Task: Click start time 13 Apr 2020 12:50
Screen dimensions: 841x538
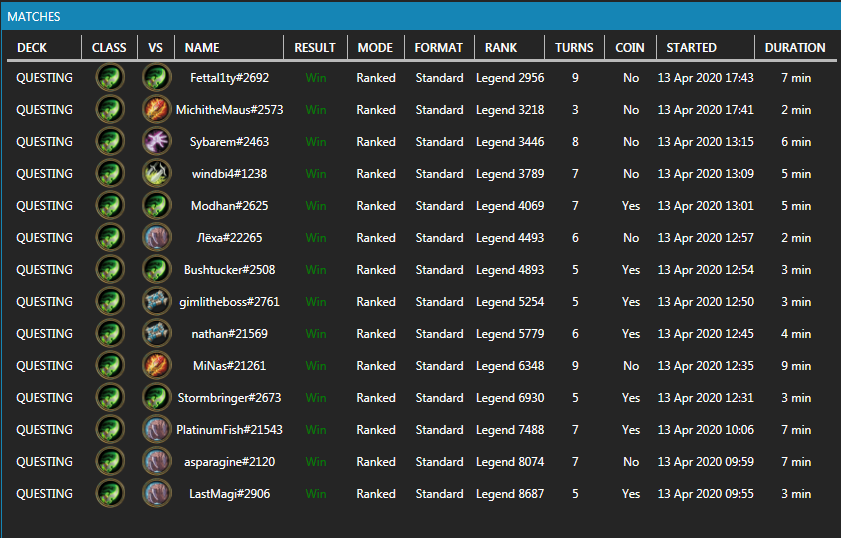Action: [705, 302]
